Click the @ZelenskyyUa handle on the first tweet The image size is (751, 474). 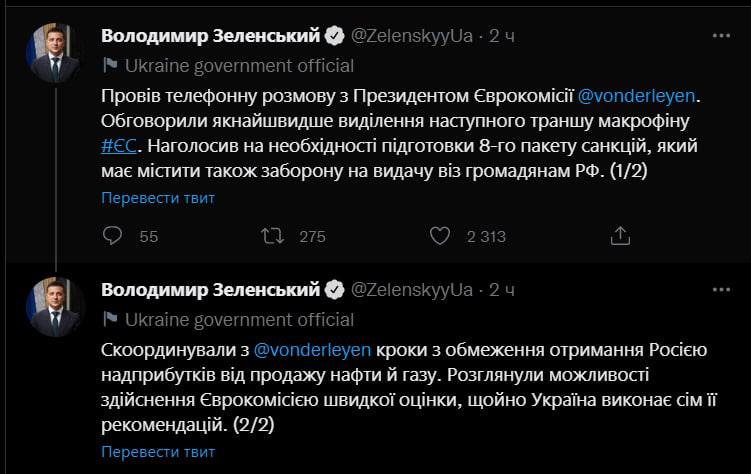(410, 36)
